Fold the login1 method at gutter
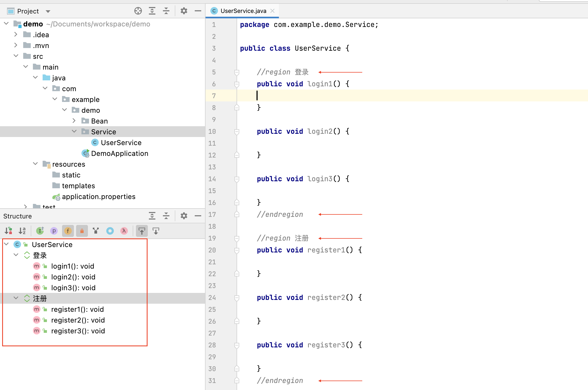This screenshot has height=390, width=588. click(237, 84)
